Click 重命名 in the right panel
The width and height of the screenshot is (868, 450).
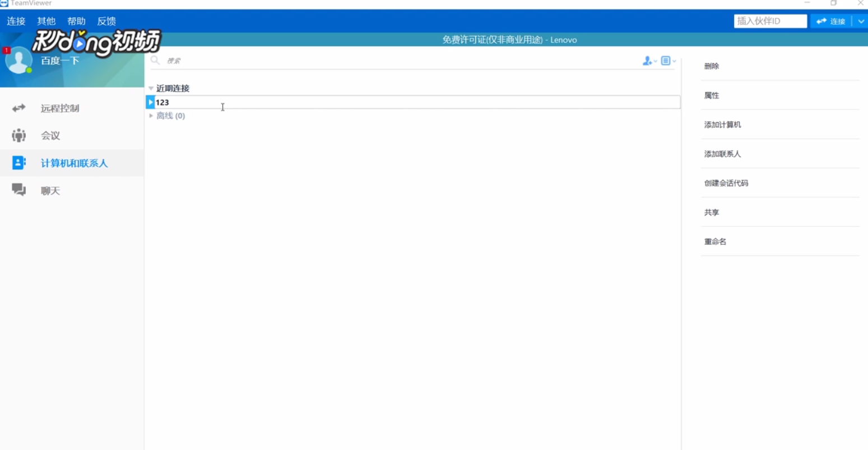click(715, 242)
